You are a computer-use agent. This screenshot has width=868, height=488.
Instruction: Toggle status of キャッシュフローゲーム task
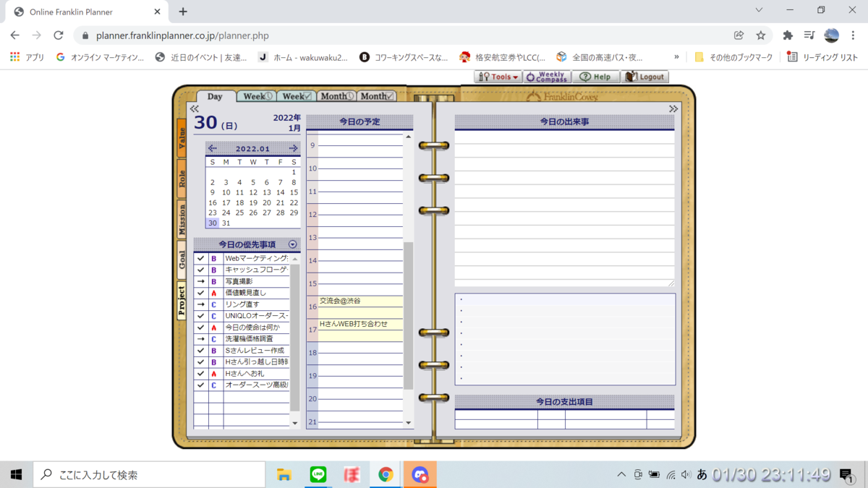tap(201, 270)
